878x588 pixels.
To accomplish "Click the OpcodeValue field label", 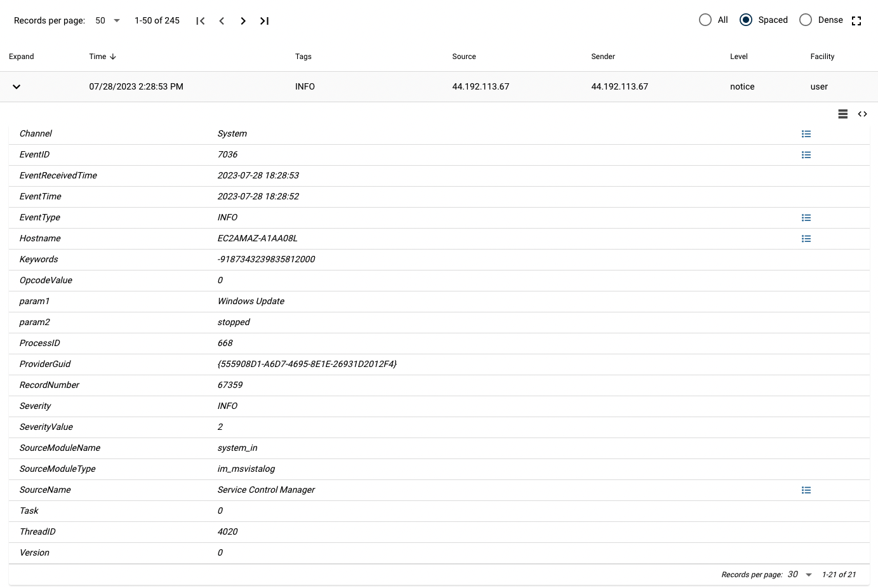I will 46,280.
